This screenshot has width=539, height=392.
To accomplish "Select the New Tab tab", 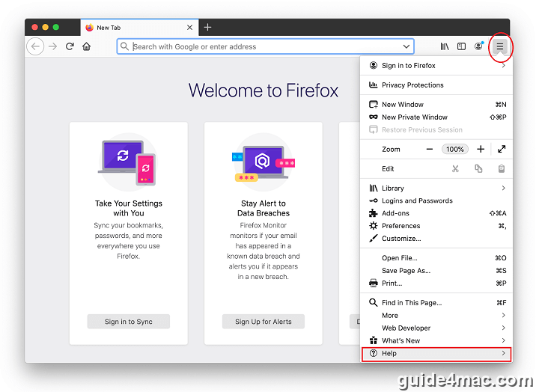I will coord(139,27).
